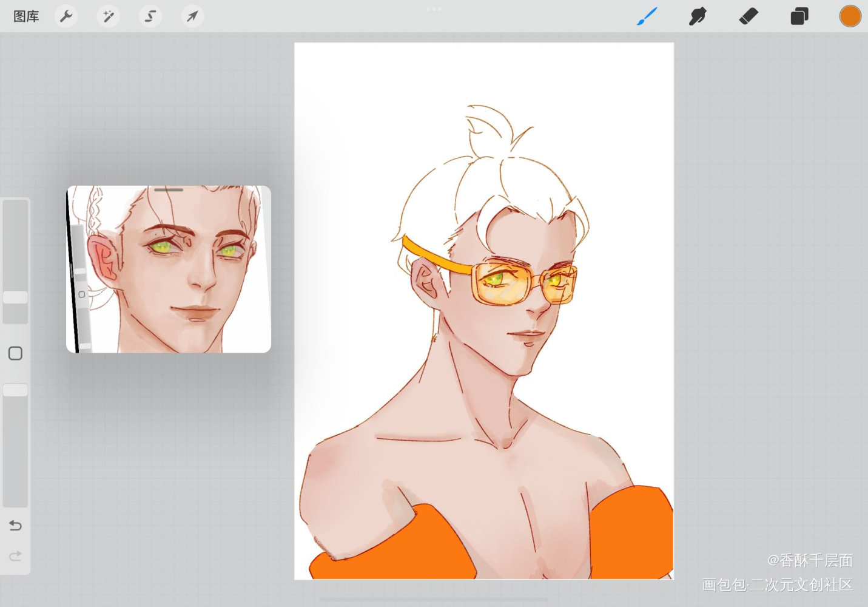This screenshot has height=607, width=868.
Task: Open the Actions wrench menu
Action: [x=66, y=16]
